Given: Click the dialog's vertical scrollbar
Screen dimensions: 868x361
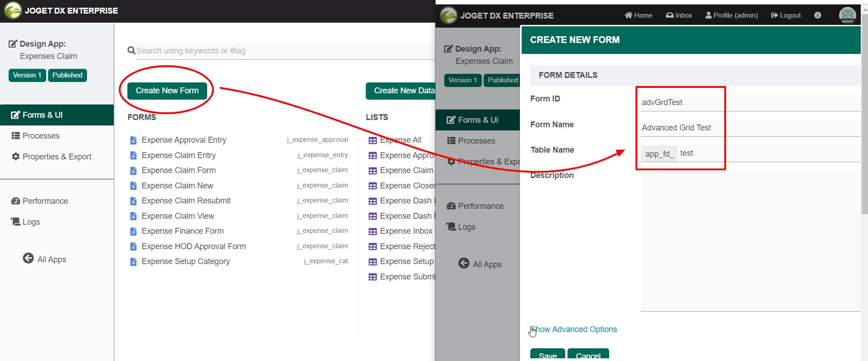Looking at the screenshot, I should coord(864,113).
